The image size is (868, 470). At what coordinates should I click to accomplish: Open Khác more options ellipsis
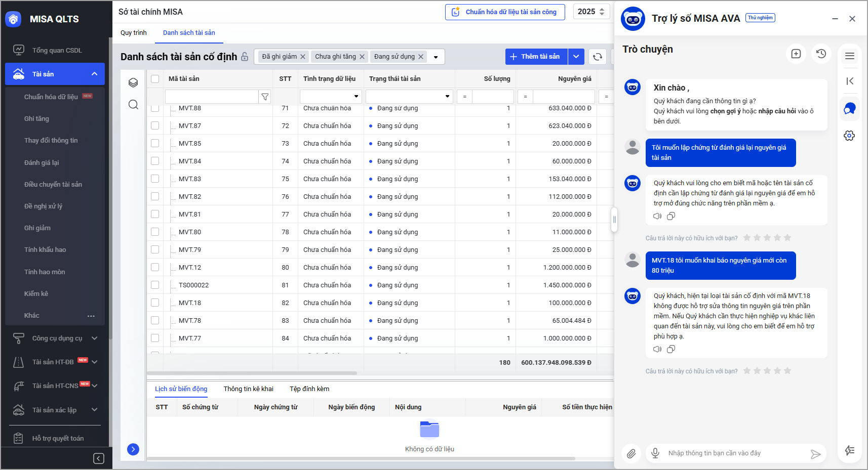pyautogui.click(x=91, y=316)
